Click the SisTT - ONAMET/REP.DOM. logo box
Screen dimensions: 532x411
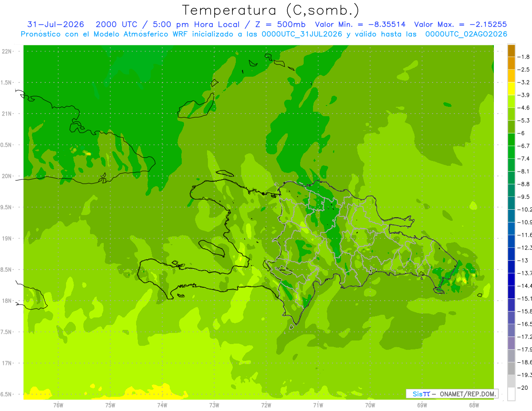(452, 394)
